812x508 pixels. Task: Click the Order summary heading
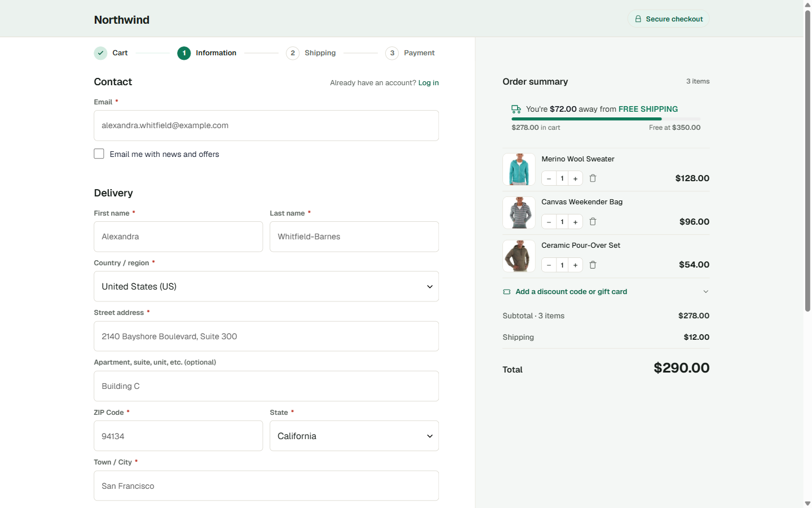point(535,82)
